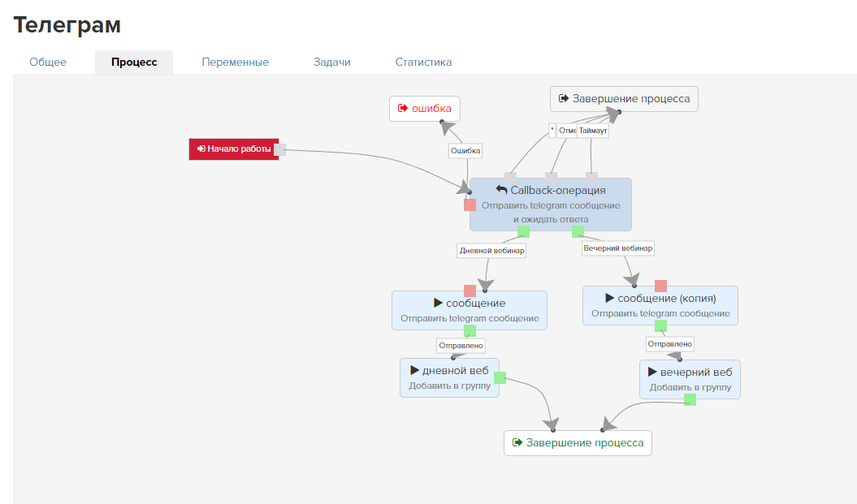Click the Таймаут transition label
The width and height of the screenshot is (857, 504).
tap(593, 130)
